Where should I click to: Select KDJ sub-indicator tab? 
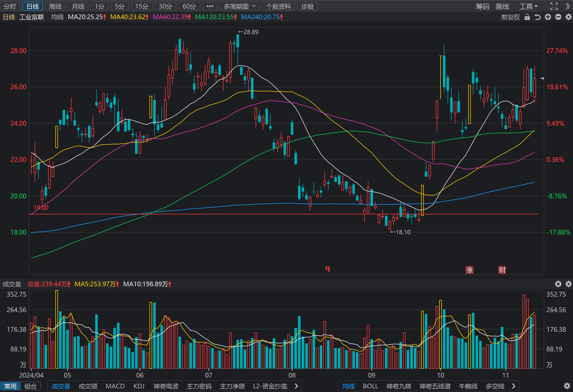(139, 386)
